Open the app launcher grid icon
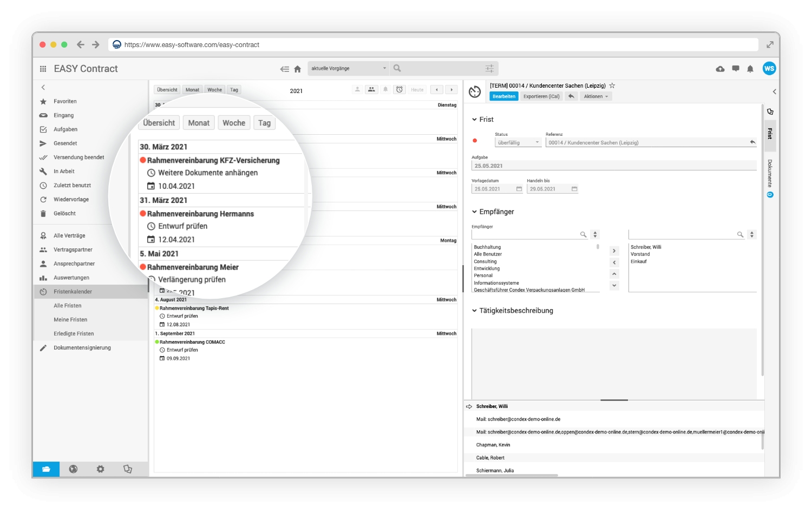The height and width of the screenshot is (513, 812). point(43,69)
